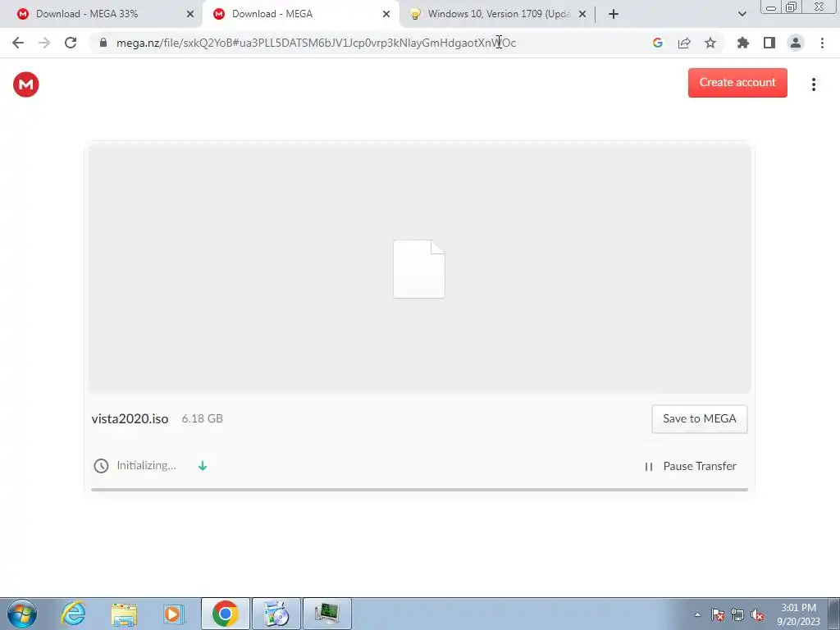This screenshot has height=630, width=840.
Task: Open the Chrome three-dot menu
Action: pos(822,43)
